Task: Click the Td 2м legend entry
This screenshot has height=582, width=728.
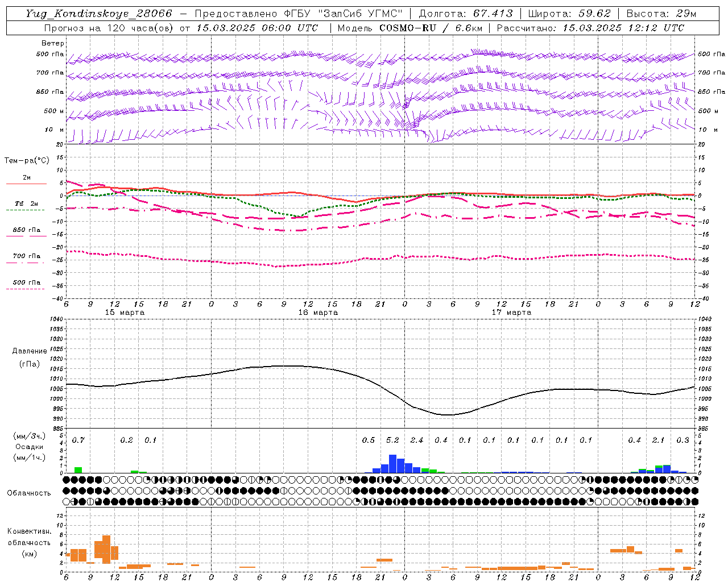Action: (x=27, y=203)
